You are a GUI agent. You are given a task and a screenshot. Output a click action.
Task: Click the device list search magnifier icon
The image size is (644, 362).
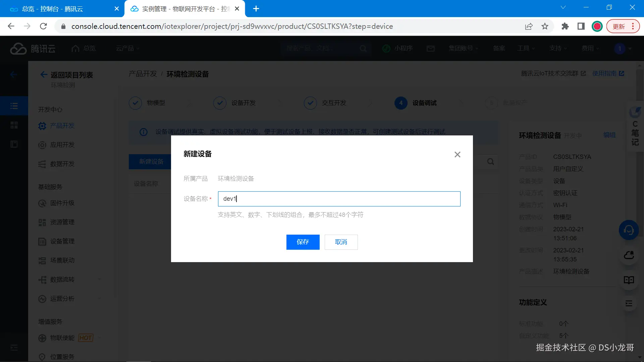click(x=490, y=162)
